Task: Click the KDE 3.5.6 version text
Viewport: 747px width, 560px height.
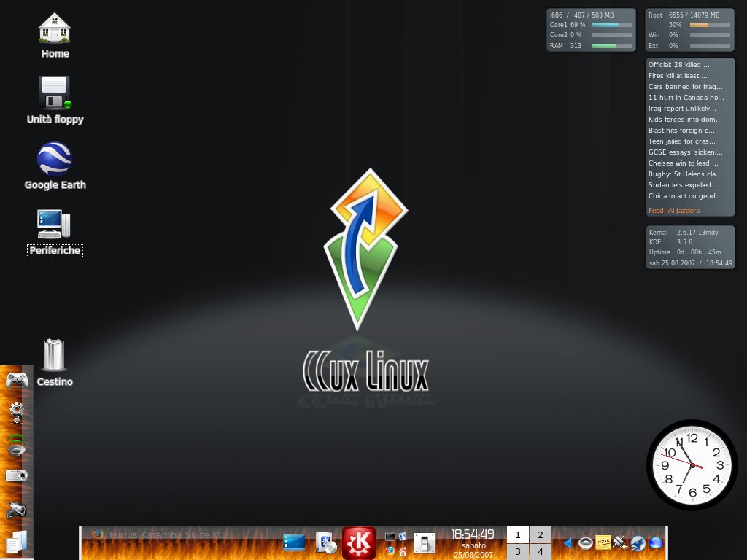Action: click(670, 242)
